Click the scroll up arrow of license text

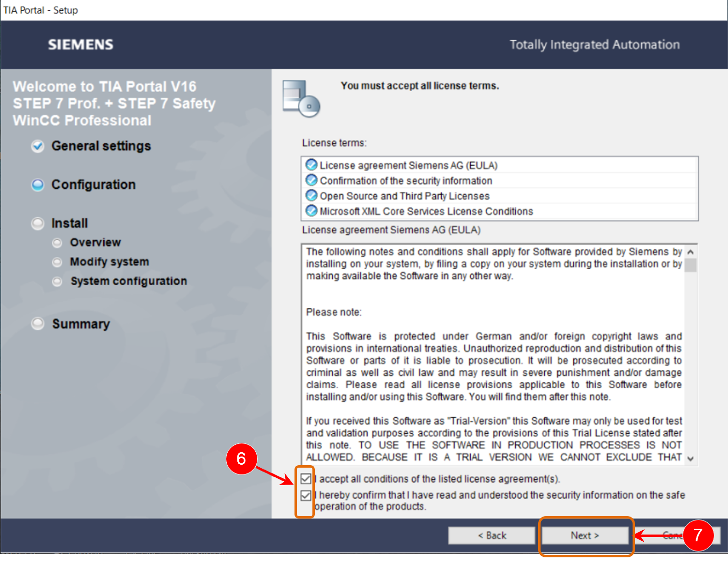pyautogui.click(x=691, y=252)
